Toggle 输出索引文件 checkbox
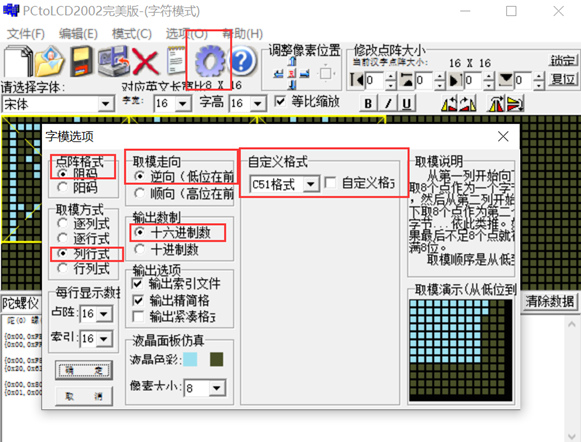 coord(137,284)
